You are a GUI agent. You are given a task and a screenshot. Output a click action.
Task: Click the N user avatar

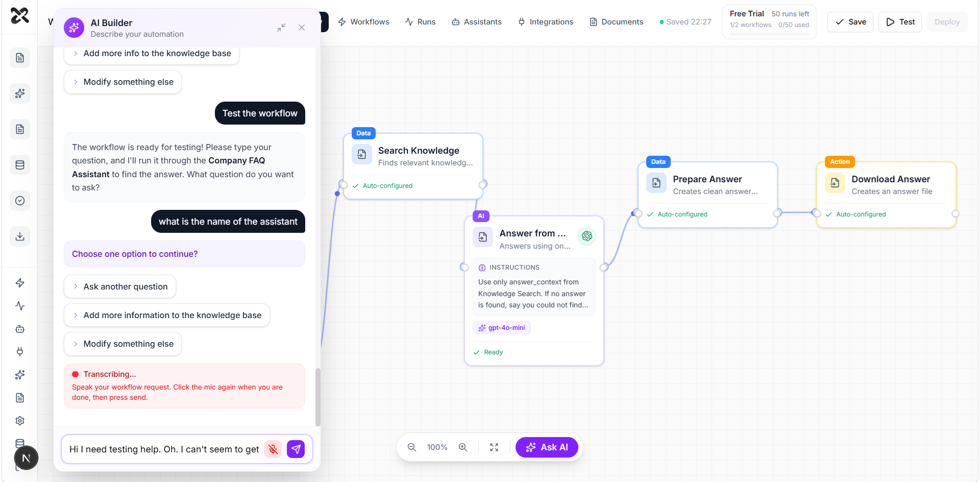[26, 458]
